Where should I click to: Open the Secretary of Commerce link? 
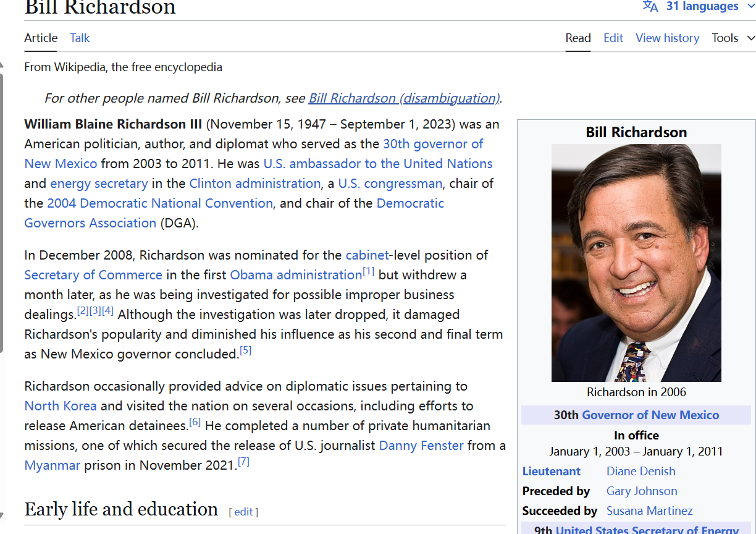[x=93, y=275]
